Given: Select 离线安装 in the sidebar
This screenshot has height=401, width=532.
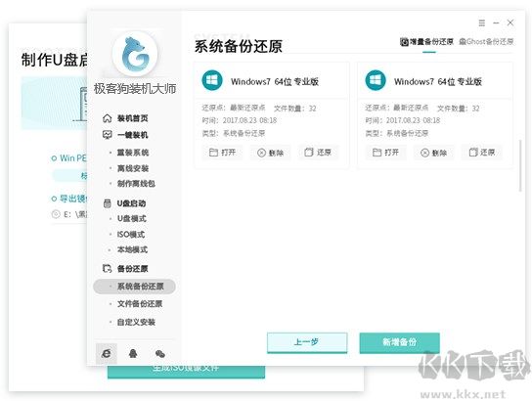Looking at the screenshot, I should click(x=133, y=168).
